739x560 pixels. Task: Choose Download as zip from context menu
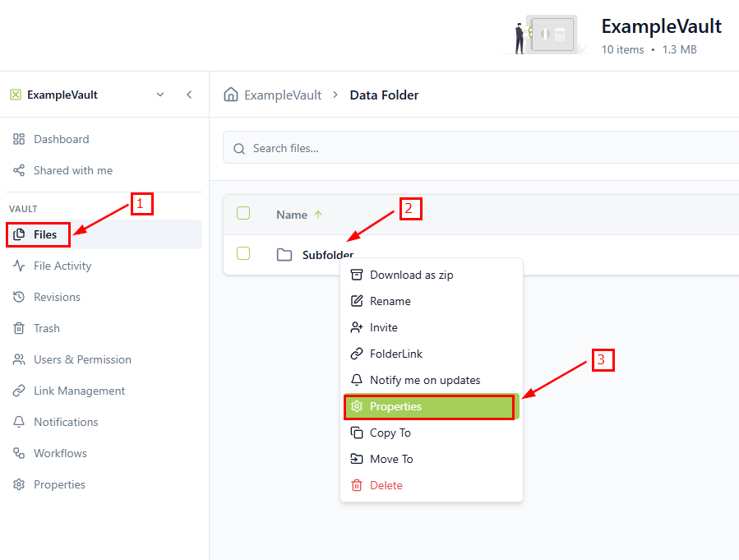click(411, 275)
